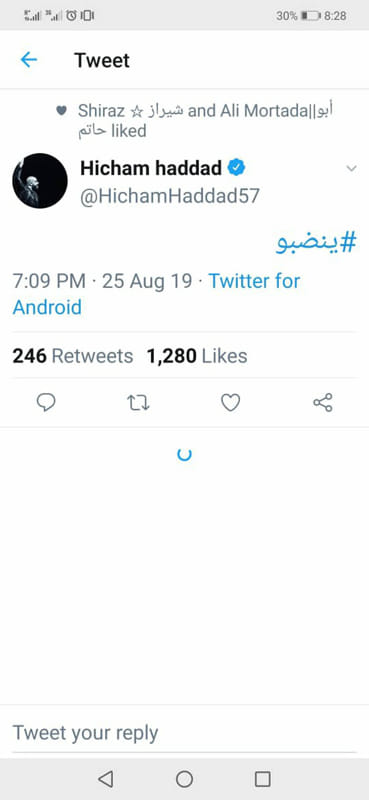
Task: Tap the reply speech bubble icon
Action: tap(46, 403)
